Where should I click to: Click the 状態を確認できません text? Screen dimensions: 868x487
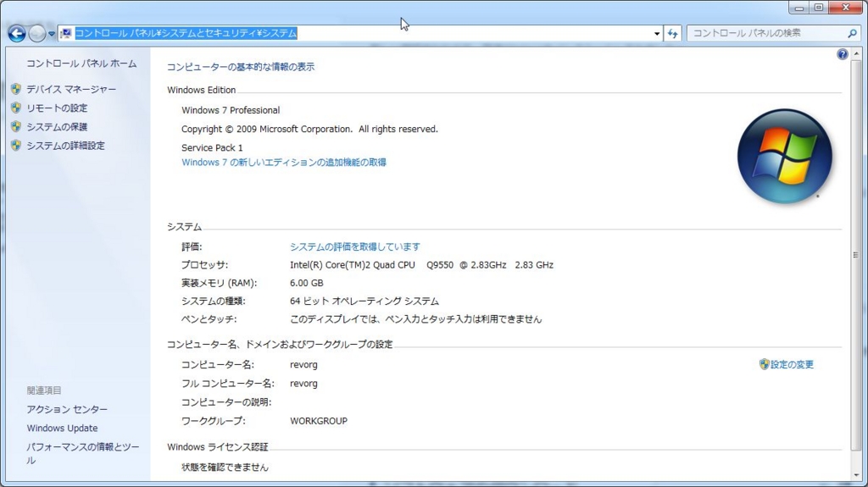pos(225,467)
